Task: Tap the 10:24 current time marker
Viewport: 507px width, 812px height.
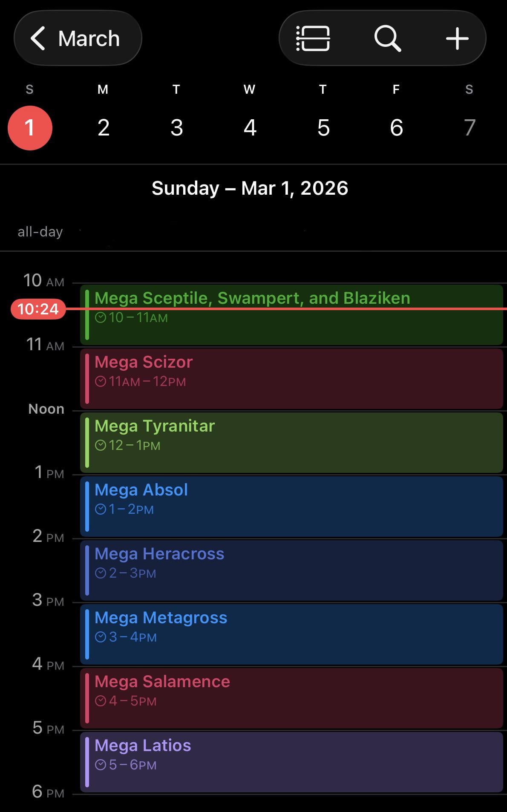Action: 38,309
